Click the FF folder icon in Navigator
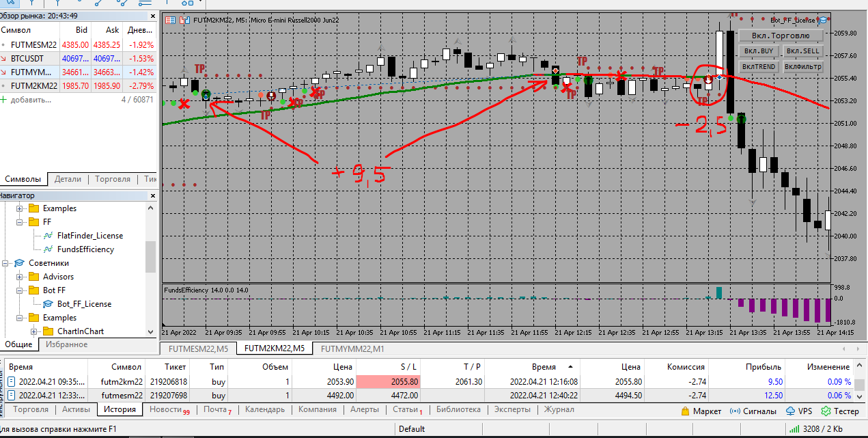868x438 pixels. [x=33, y=222]
